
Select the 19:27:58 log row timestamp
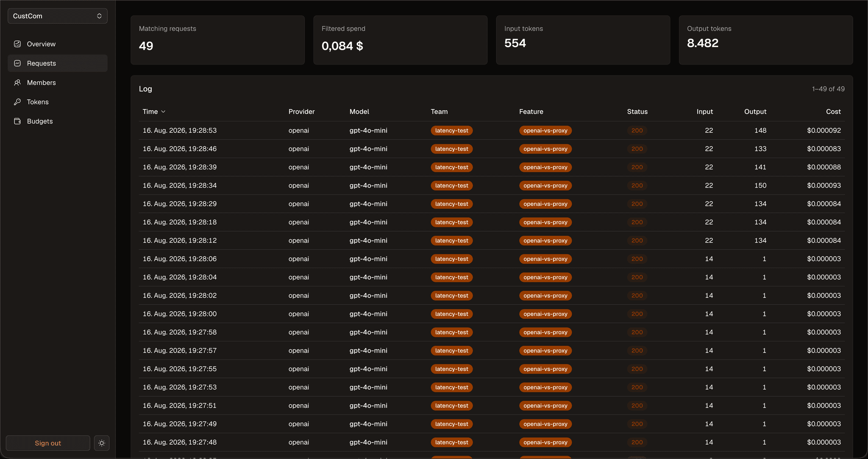point(180,332)
